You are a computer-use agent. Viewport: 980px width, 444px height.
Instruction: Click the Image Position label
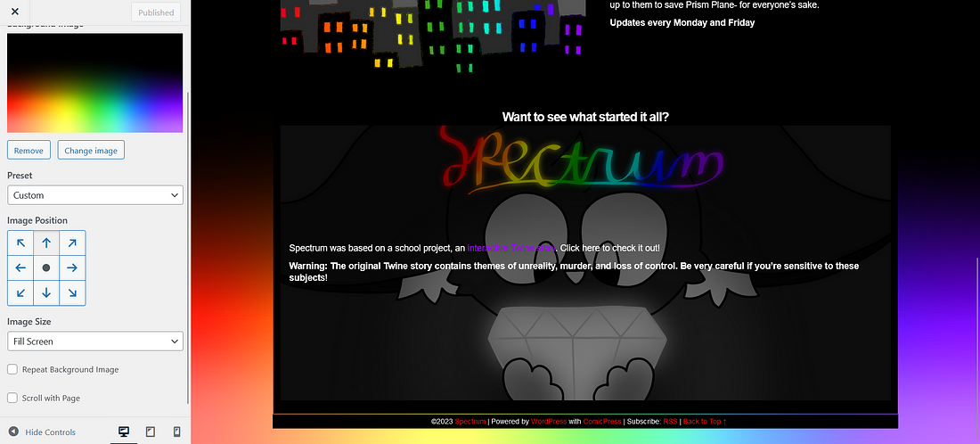(37, 220)
